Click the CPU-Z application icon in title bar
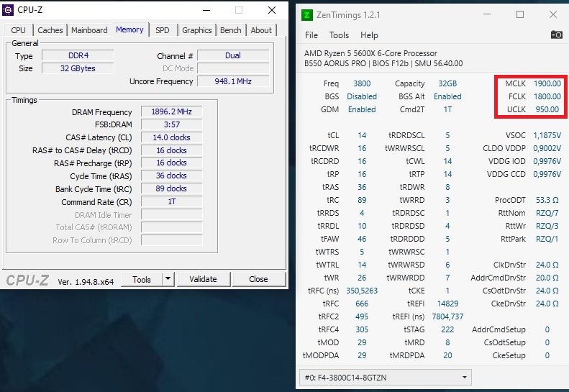569x392 pixels. click(8, 10)
